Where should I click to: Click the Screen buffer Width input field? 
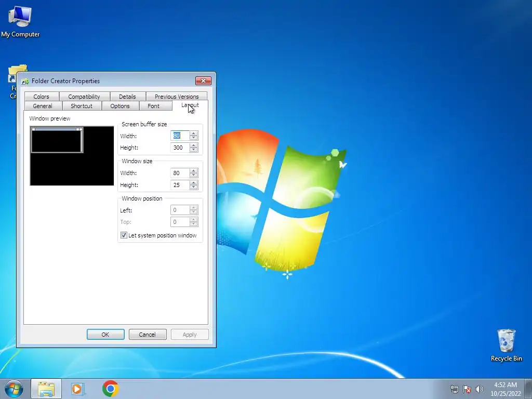(180, 136)
